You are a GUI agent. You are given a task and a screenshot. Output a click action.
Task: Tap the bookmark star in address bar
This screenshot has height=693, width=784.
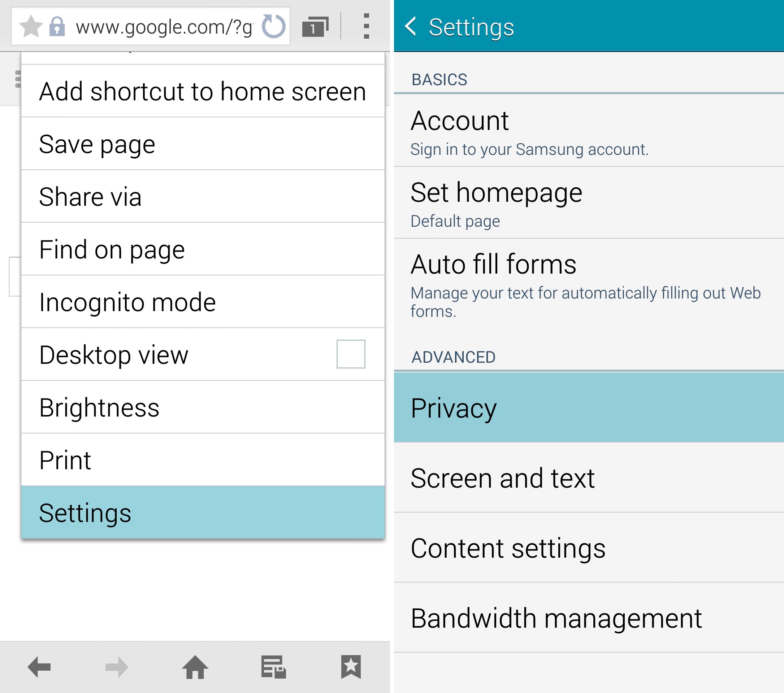[31, 26]
